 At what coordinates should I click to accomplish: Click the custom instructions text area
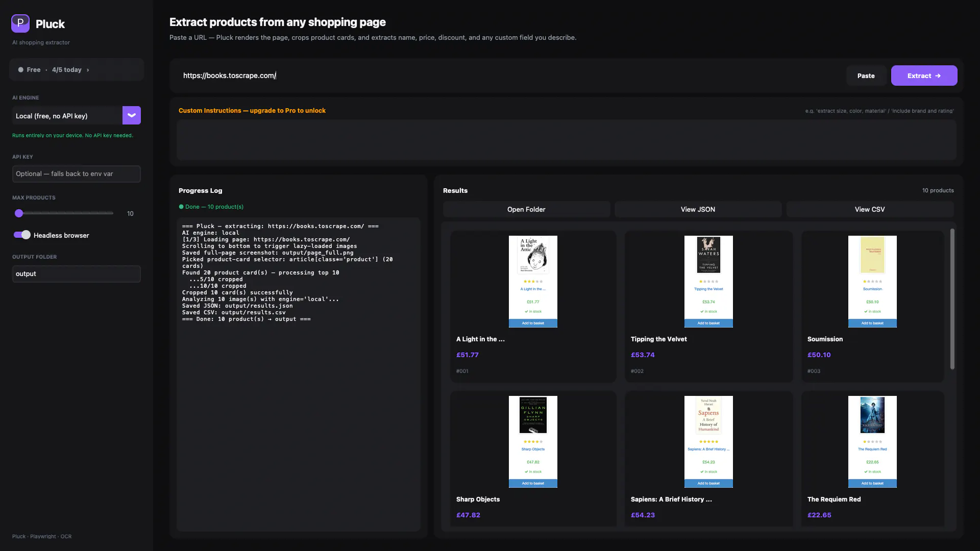point(567,140)
